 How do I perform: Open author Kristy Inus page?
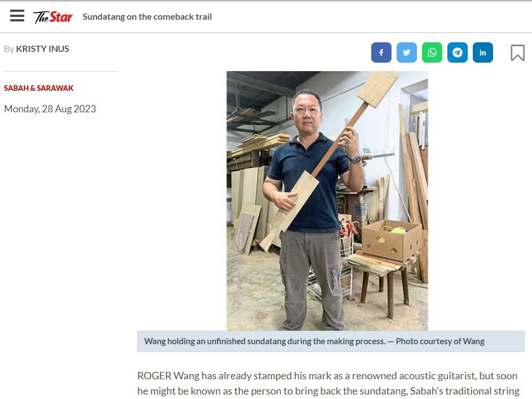point(42,49)
